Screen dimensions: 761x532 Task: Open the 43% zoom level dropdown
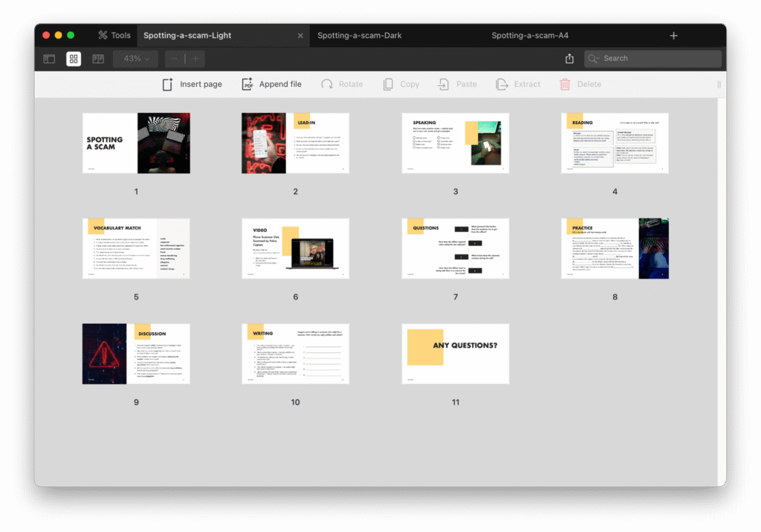pos(135,59)
